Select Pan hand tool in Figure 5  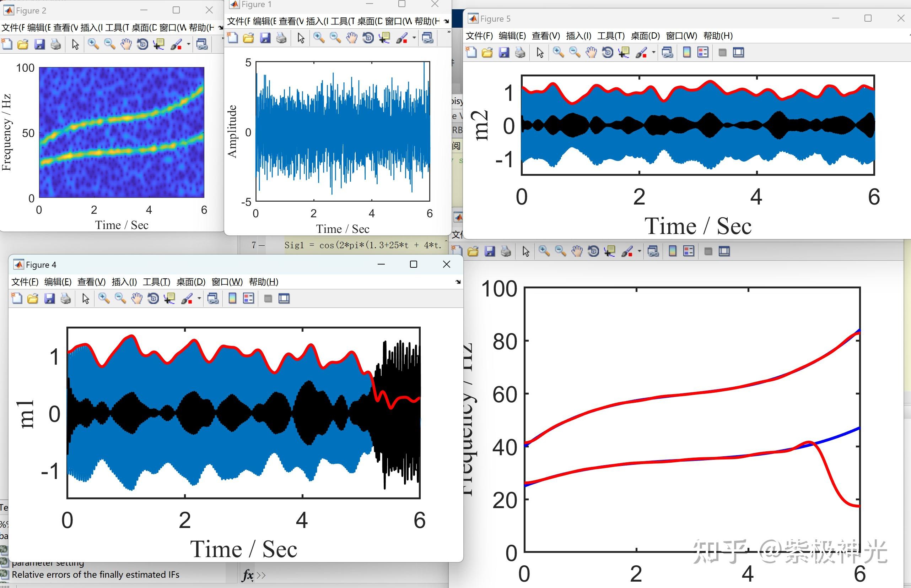(x=591, y=52)
